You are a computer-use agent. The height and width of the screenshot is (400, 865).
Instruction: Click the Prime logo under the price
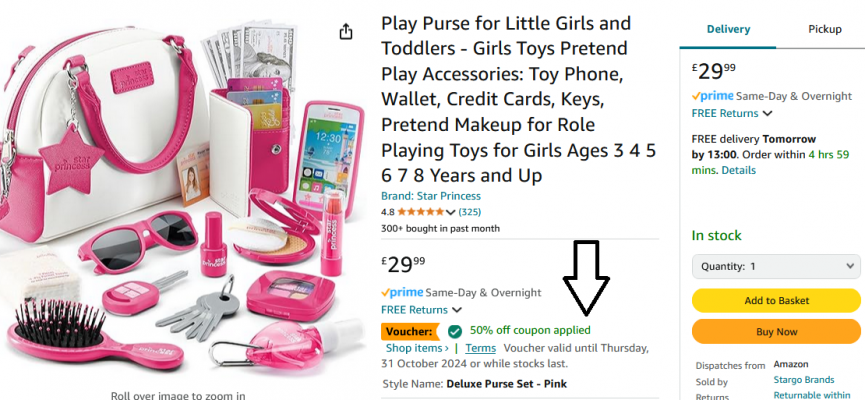[x=402, y=292]
